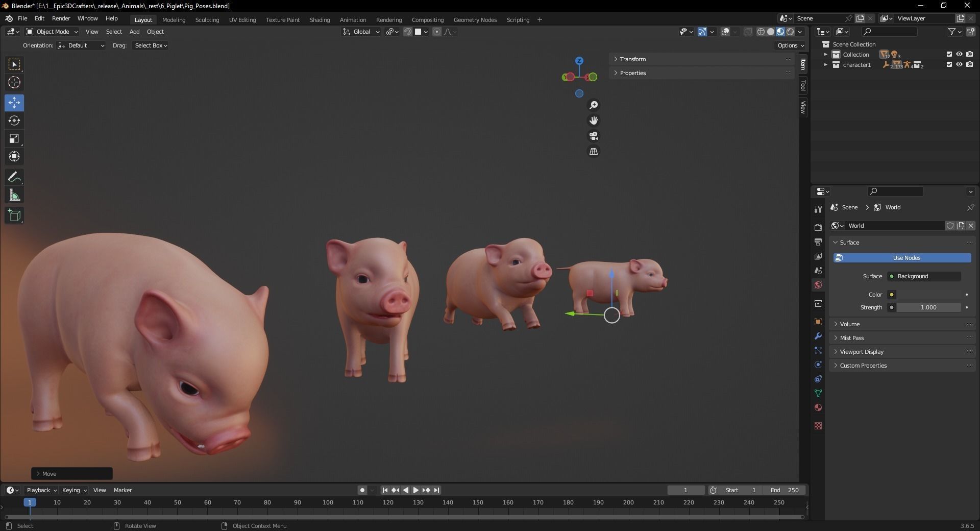Switch to the Shading workspace tab
Viewport: 980px width, 531px height.
(320, 20)
